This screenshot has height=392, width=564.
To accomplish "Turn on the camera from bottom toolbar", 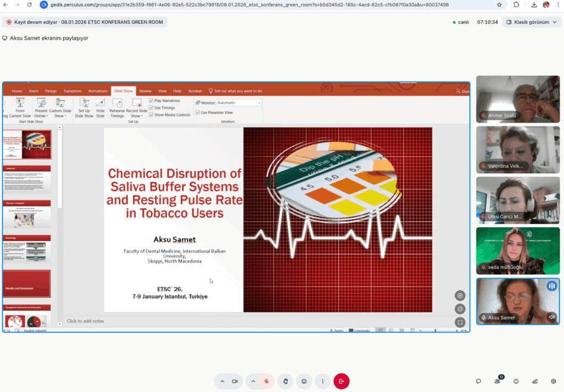I will tap(235, 381).
